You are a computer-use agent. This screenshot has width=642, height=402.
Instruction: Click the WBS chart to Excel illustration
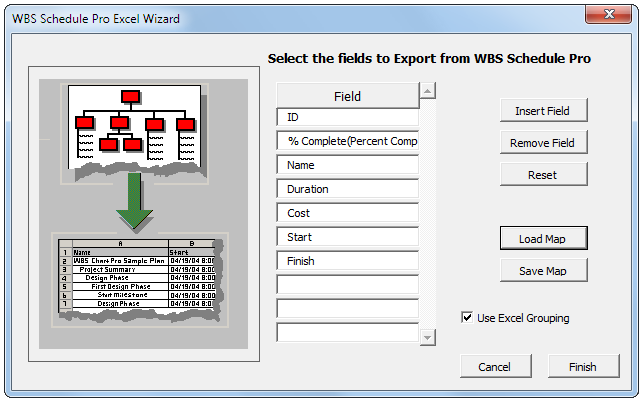point(144,214)
